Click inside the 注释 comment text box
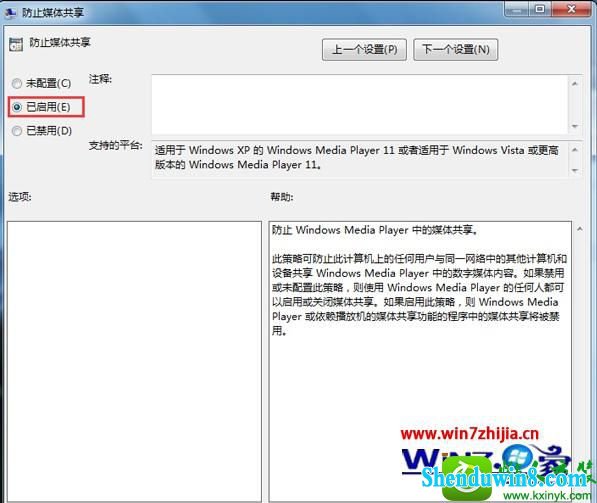Image resolution: width=597 pixels, height=503 pixels. (x=360, y=104)
